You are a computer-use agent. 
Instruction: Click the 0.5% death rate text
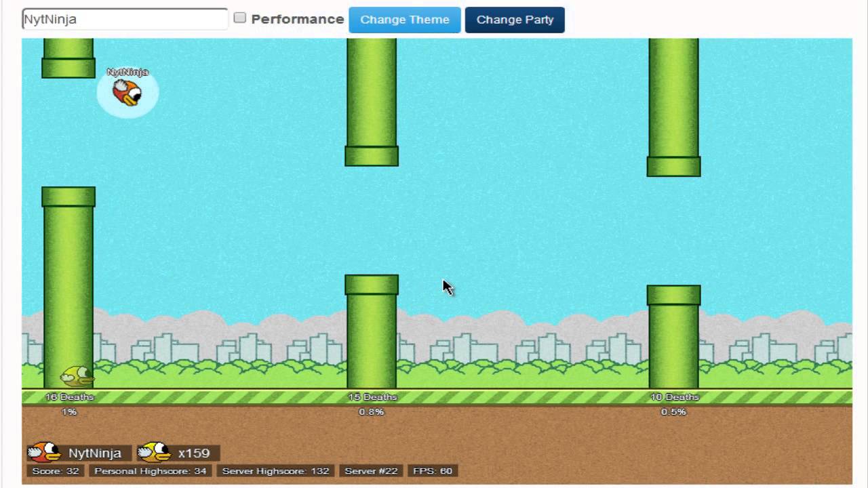click(674, 412)
